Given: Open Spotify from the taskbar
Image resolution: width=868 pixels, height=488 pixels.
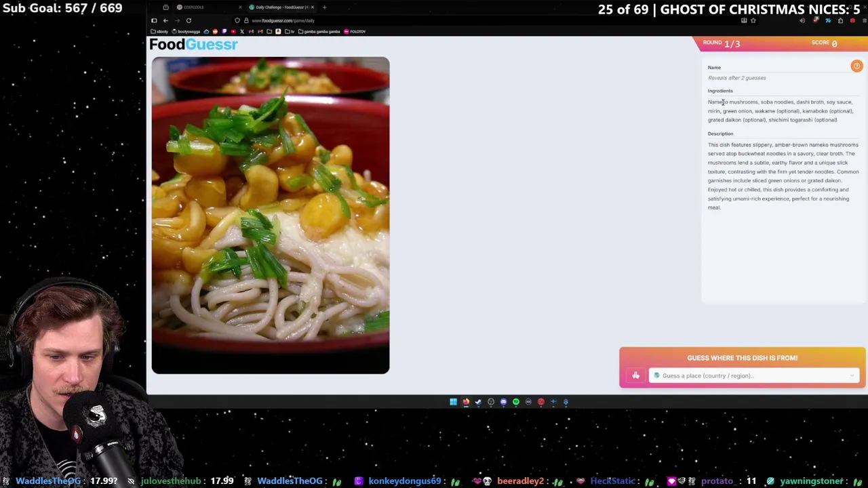Looking at the screenshot, I should coord(516,402).
